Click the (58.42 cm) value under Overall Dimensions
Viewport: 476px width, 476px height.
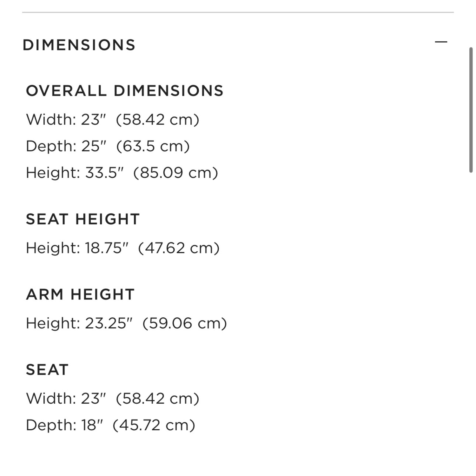157,120
